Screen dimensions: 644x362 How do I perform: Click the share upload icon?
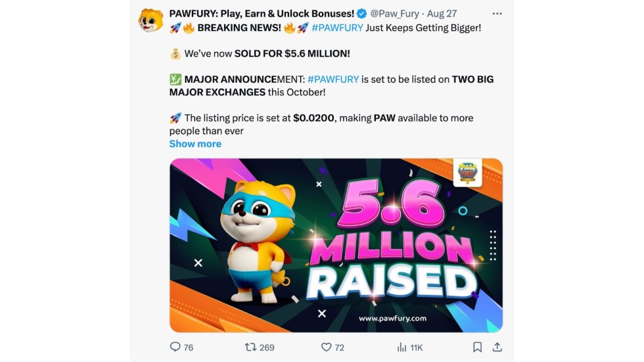(497, 347)
